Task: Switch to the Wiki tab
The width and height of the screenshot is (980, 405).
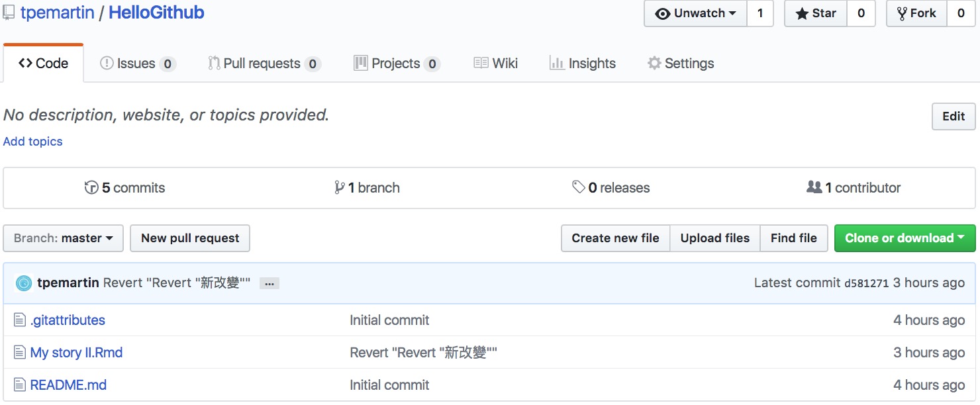Action: coord(495,63)
